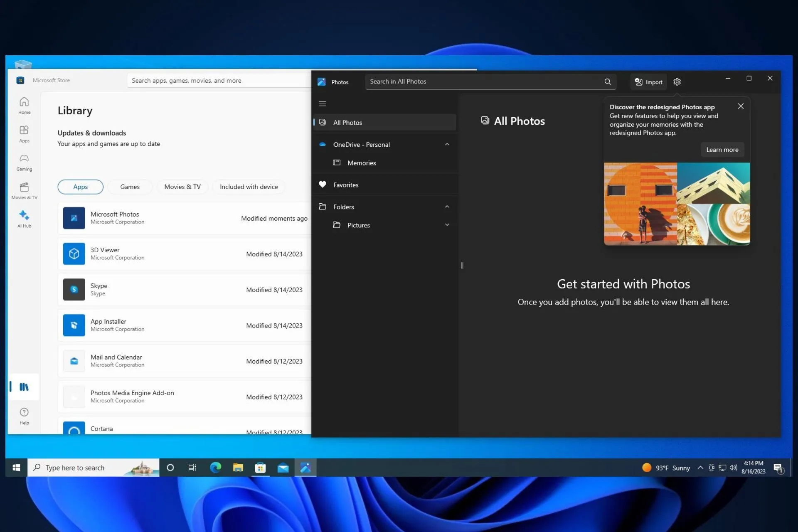Click the taskbar Type here to search box
The width and height of the screenshot is (798, 532).
click(94, 468)
